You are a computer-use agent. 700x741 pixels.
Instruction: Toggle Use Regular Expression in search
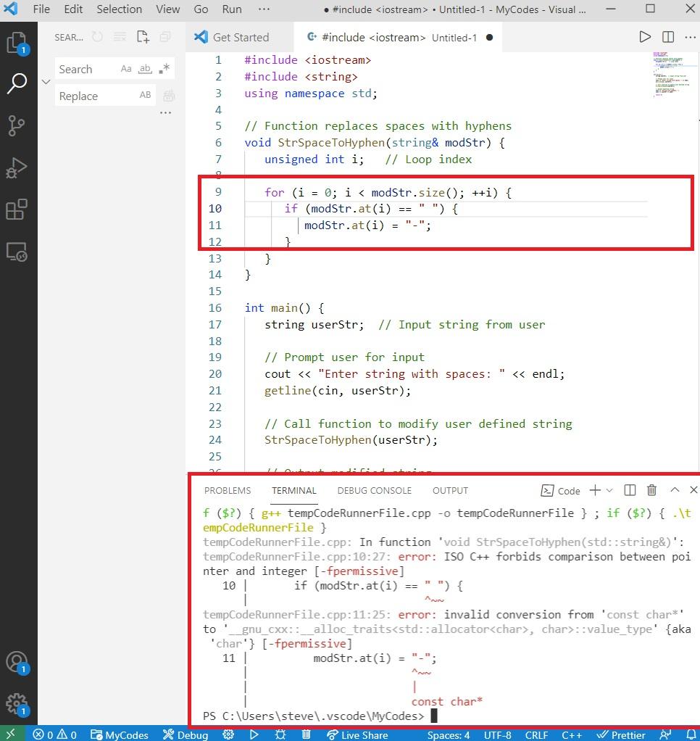pos(164,69)
